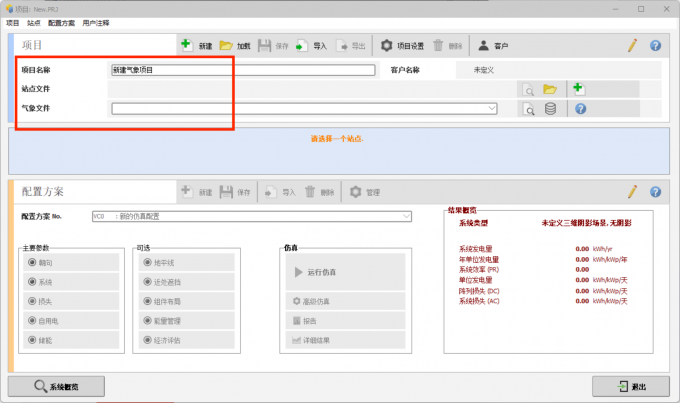Select the 系统 parameter button

72,282
